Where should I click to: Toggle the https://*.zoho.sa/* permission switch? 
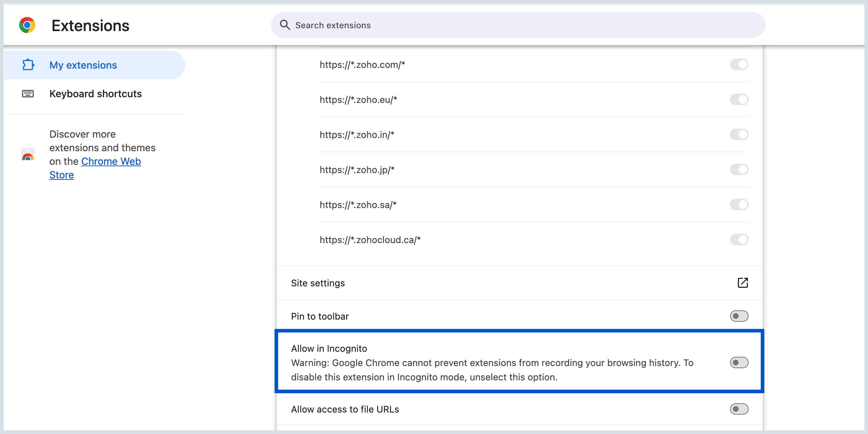click(739, 204)
